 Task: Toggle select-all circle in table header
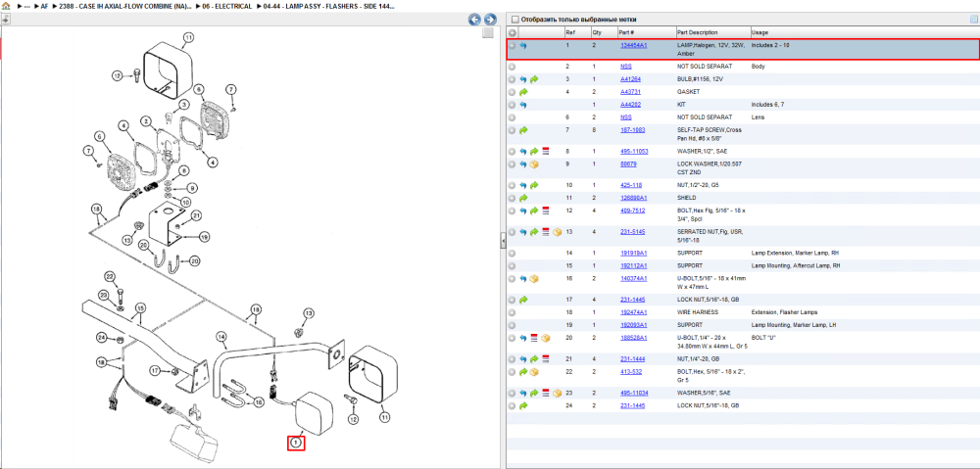click(512, 33)
